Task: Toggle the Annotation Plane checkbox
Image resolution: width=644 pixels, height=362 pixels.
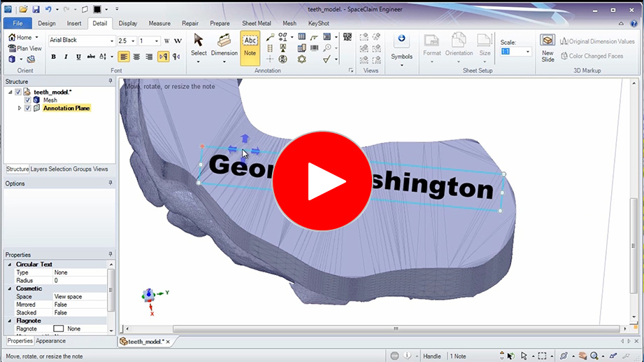Action: (27, 109)
